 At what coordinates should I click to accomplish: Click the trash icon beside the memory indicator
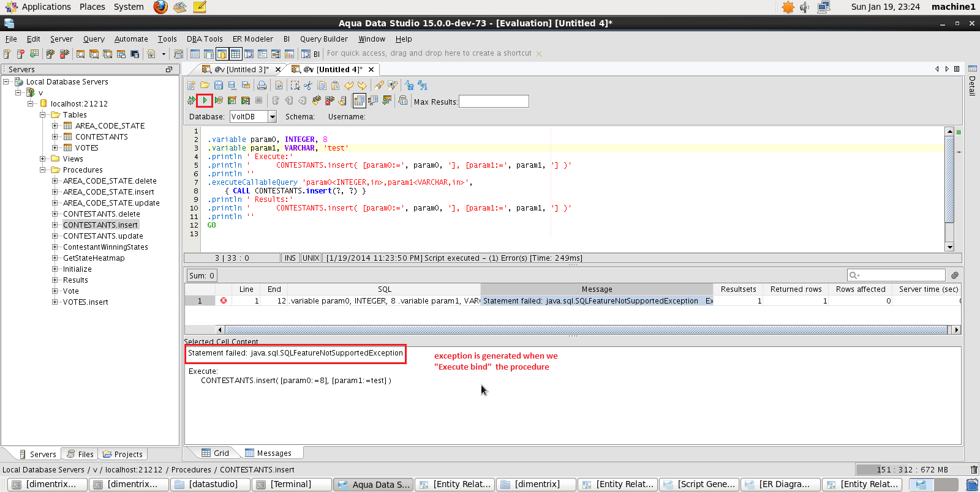(974, 470)
